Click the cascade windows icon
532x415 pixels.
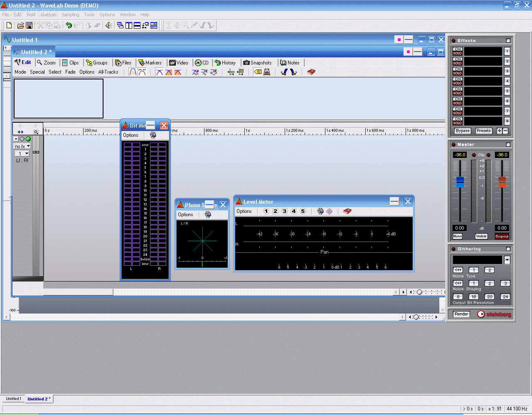tap(121, 25)
